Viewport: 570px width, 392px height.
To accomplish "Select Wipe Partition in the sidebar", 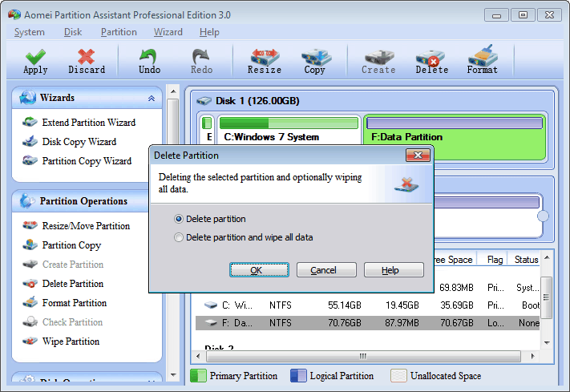I will (71, 341).
